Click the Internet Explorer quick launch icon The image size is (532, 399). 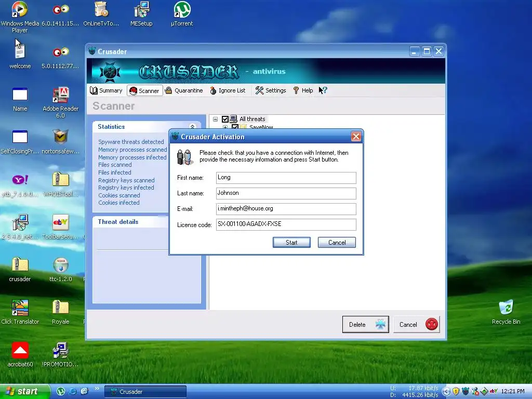pos(73,391)
